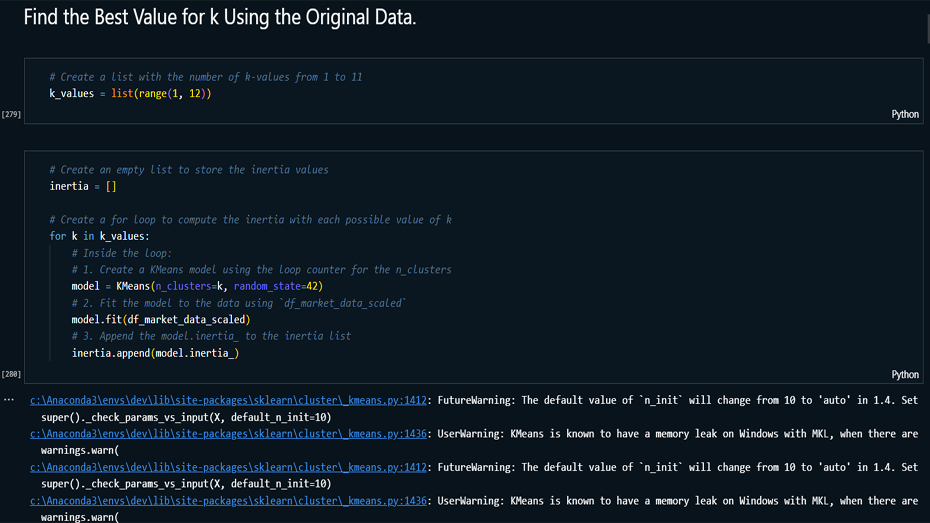
Task: Select the 'Find the Best Value for k' heading cell
Action: 219,18
